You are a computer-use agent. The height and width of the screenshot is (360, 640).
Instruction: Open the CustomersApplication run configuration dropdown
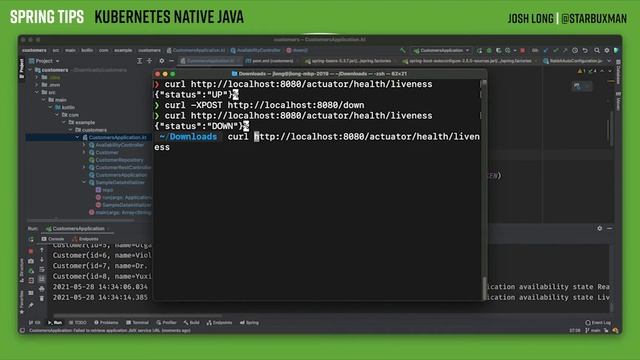[x=442, y=50]
